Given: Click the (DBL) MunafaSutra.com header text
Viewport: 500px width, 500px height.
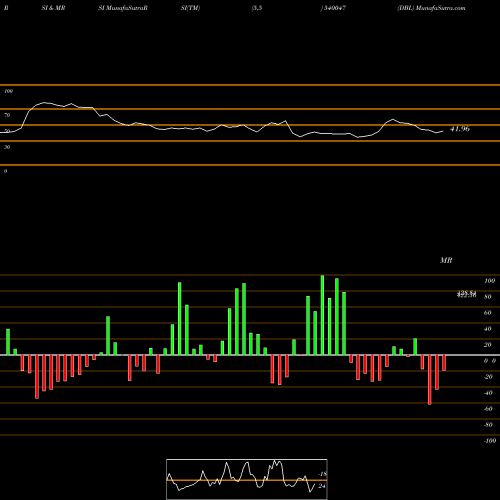Looking at the screenshot, I should (431, 8).
